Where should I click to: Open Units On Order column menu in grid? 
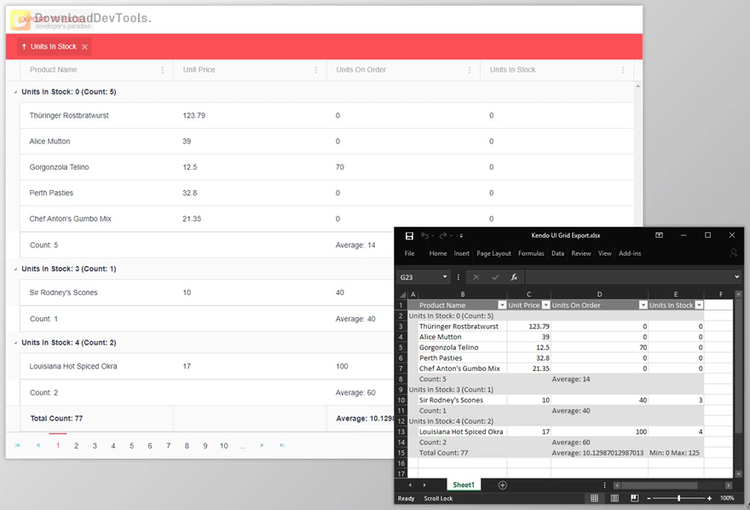tap(469, 70)
